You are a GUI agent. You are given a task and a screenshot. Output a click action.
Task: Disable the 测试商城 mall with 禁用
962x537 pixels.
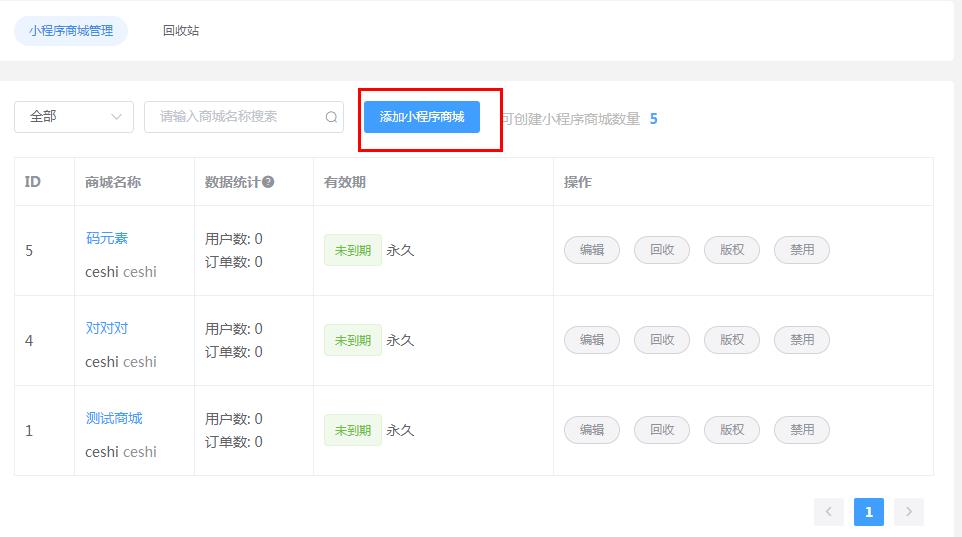[x=802, y=430]
